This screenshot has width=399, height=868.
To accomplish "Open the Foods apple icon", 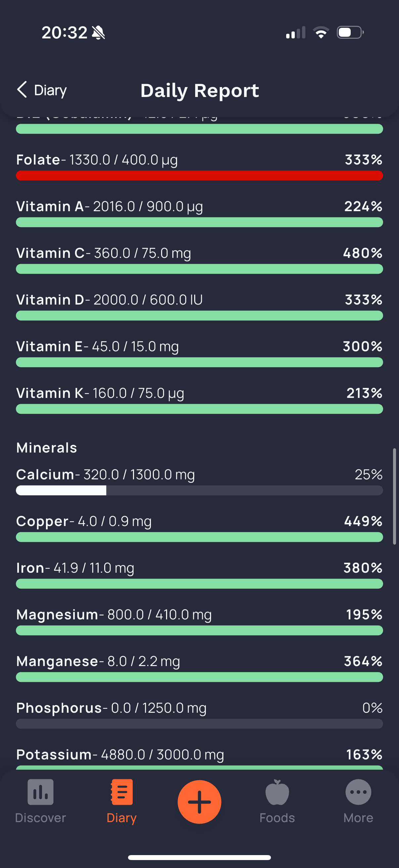I will click(277, 792).
